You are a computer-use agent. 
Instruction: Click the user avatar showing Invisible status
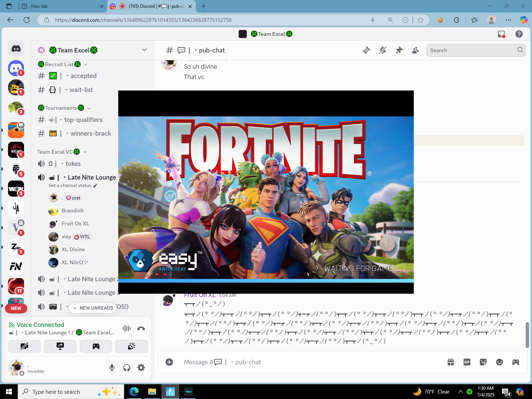(16, 368)
